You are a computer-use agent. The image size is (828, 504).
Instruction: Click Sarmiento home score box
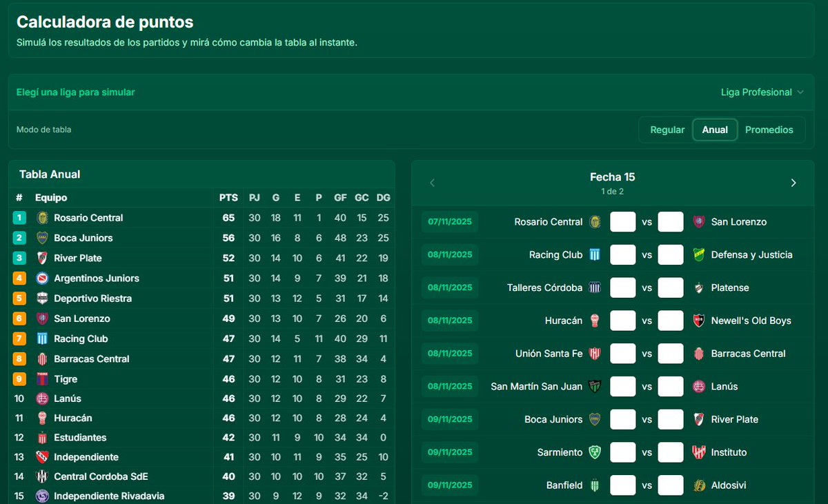(623, 452)
